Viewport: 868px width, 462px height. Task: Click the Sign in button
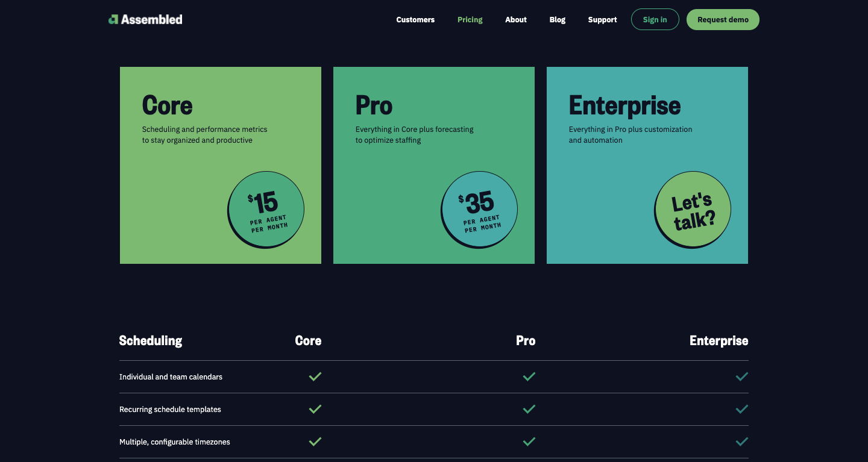coord(655,19)
